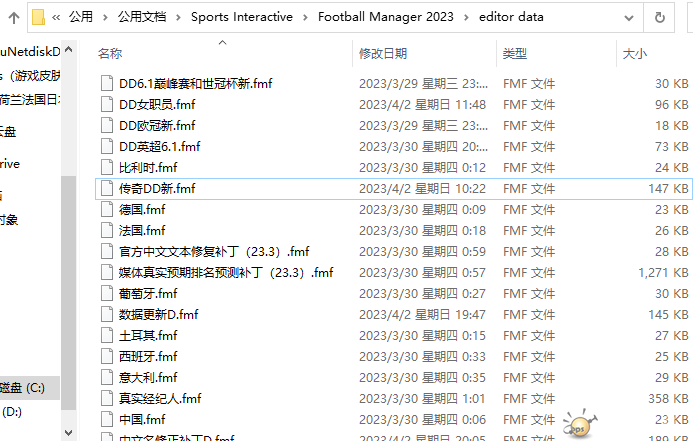
Task: Sort files by 类型 column
Action: click(514, 53)
